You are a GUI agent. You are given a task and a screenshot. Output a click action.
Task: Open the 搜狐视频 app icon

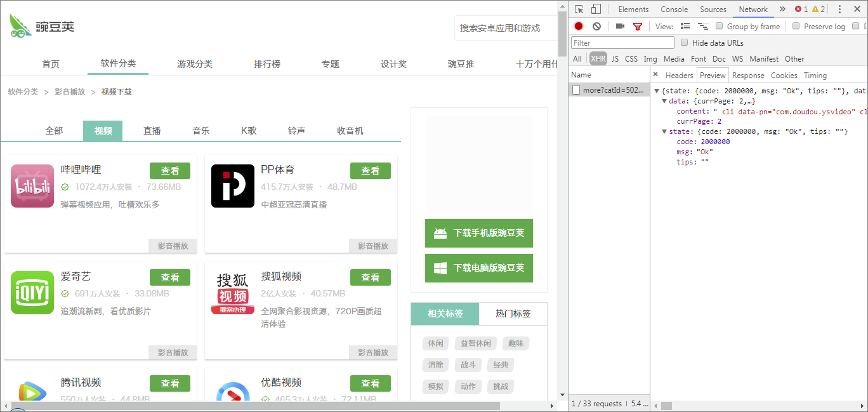point(233,293)
